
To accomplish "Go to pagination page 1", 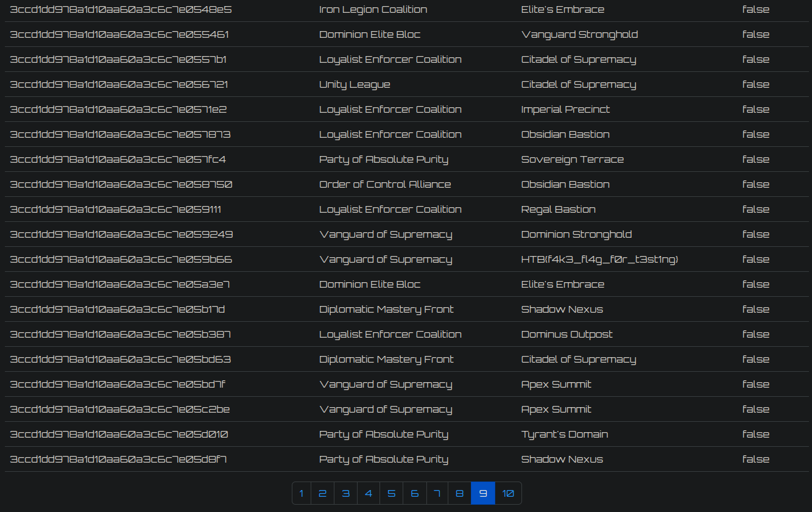I will pos(302,493).
